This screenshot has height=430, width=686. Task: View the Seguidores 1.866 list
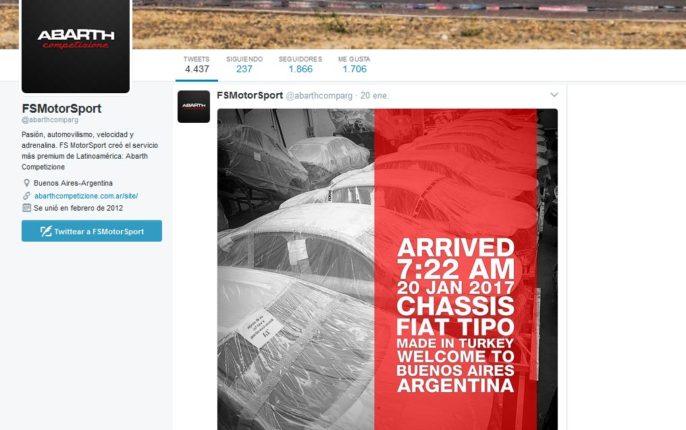[300, 65]
